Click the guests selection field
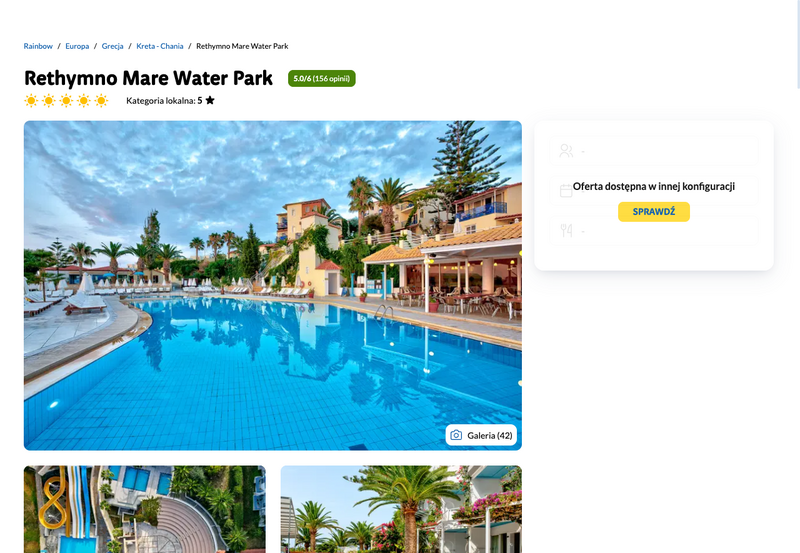The image size is (800, 553). (654, 150)
